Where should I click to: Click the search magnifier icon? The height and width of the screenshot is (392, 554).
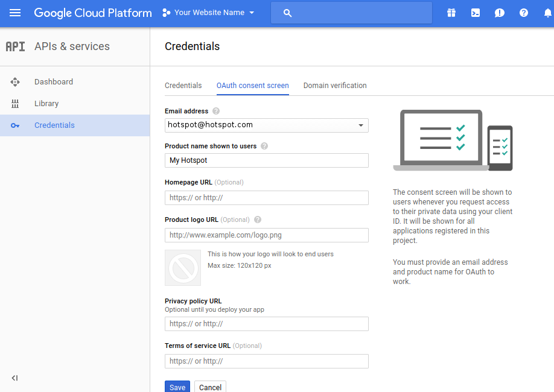point(288,13)
